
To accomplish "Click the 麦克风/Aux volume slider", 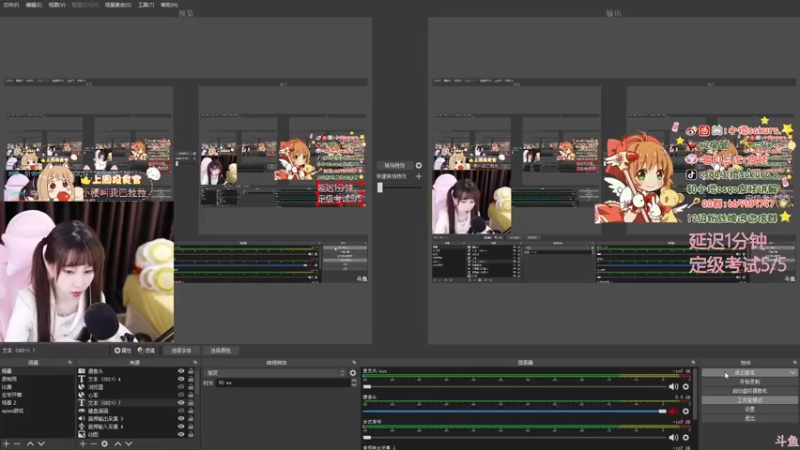I will 515,387.
